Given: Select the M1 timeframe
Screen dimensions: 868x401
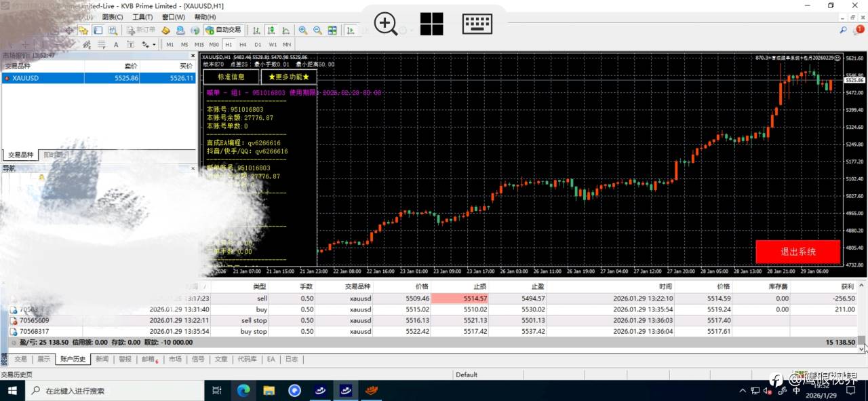Looking at the screenshot, I should coord(170,45).
